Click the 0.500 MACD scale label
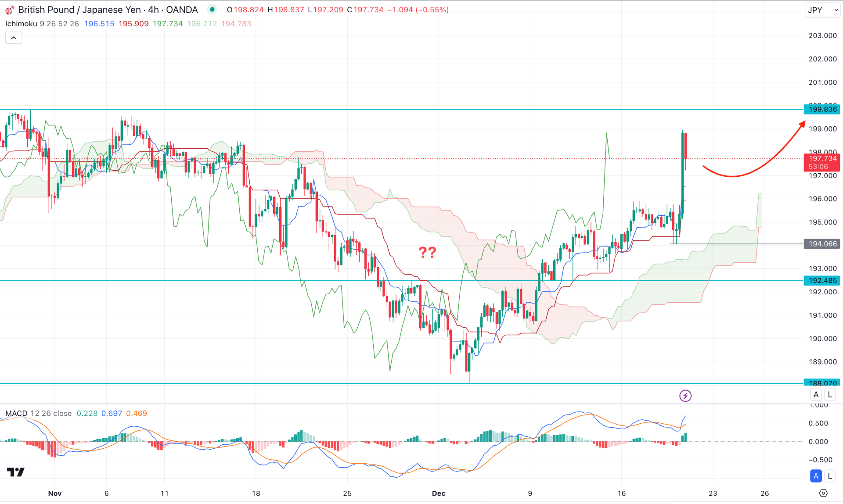843x504 pixels. 818,423
